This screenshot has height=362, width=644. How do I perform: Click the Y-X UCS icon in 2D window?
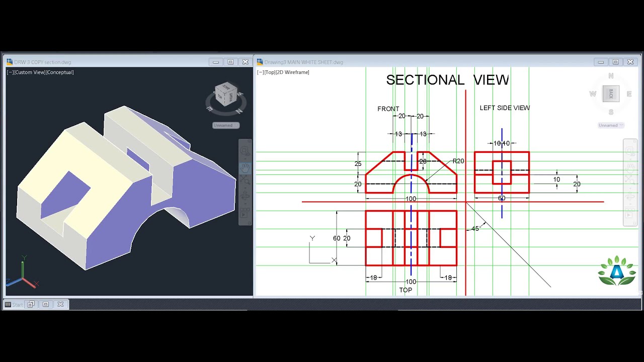point(322,249)
